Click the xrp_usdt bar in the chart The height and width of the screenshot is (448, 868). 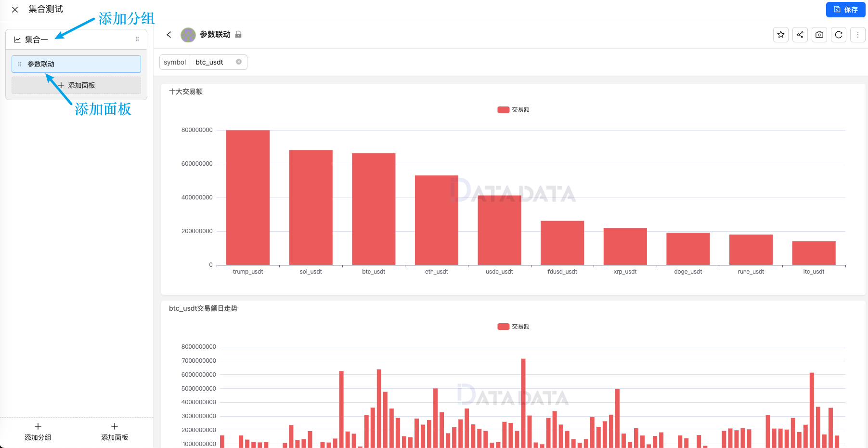pos(625,247)
